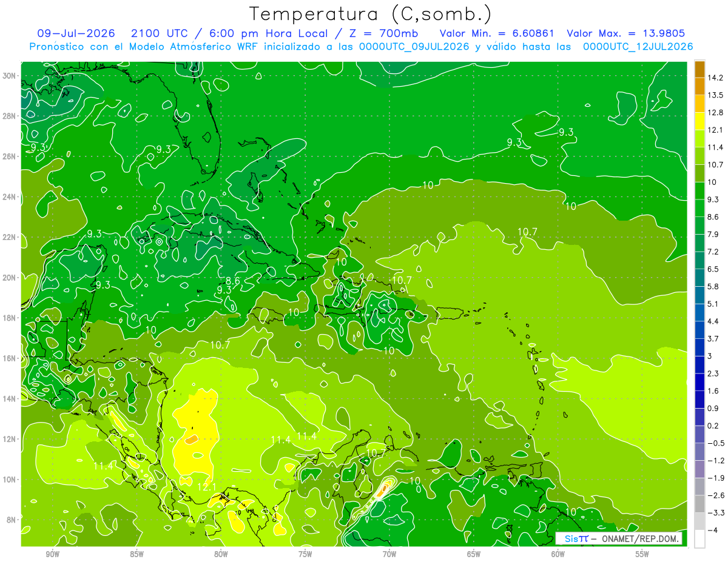The image size is (728, 562).
Task: Click the "14N" latitude axis label
Action: click(10, 399)
